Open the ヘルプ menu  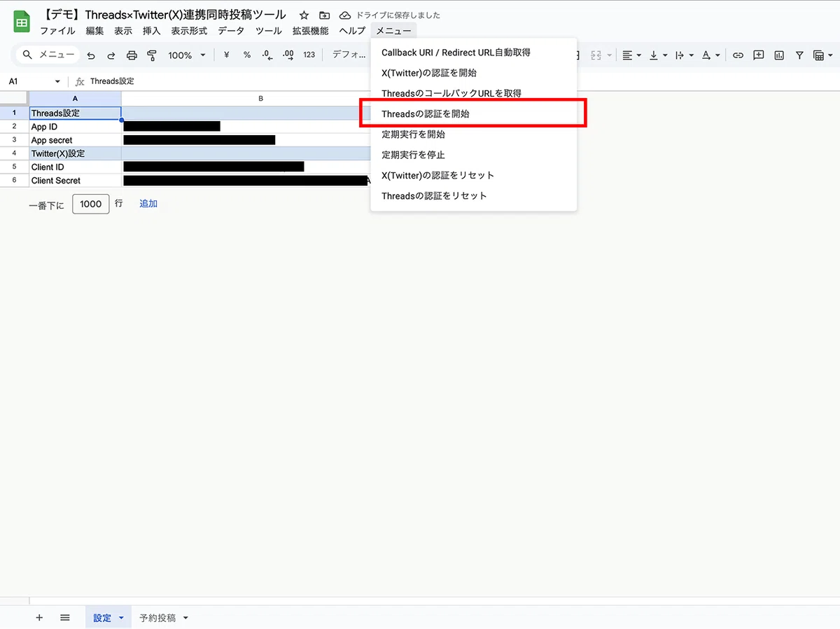click(352, 31)
